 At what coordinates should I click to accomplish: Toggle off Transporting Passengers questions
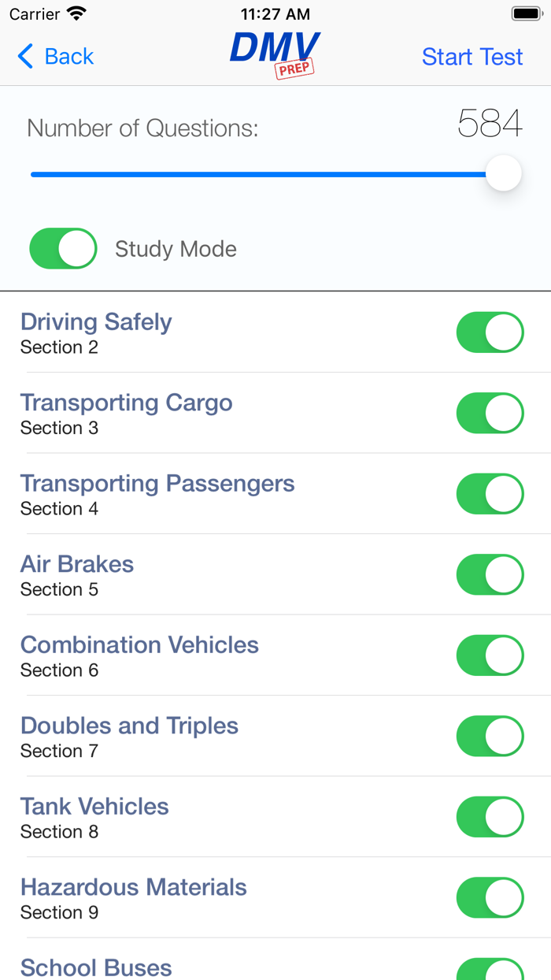490,494
